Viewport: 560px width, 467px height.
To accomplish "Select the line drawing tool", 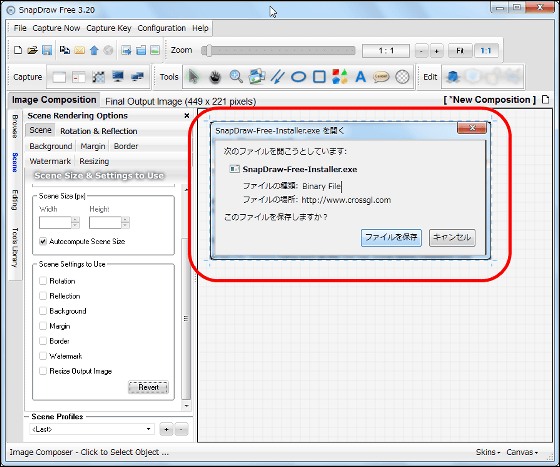I will click(278, 76).
